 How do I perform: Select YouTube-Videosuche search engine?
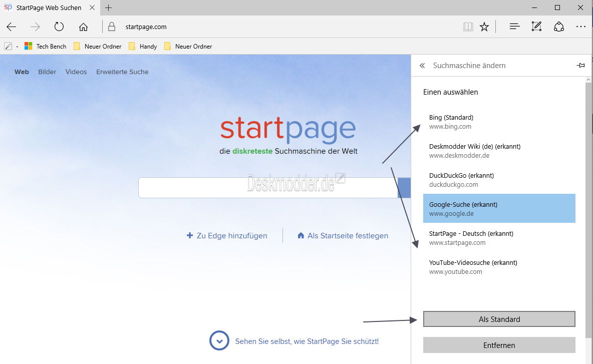click(x=499, y=267)
